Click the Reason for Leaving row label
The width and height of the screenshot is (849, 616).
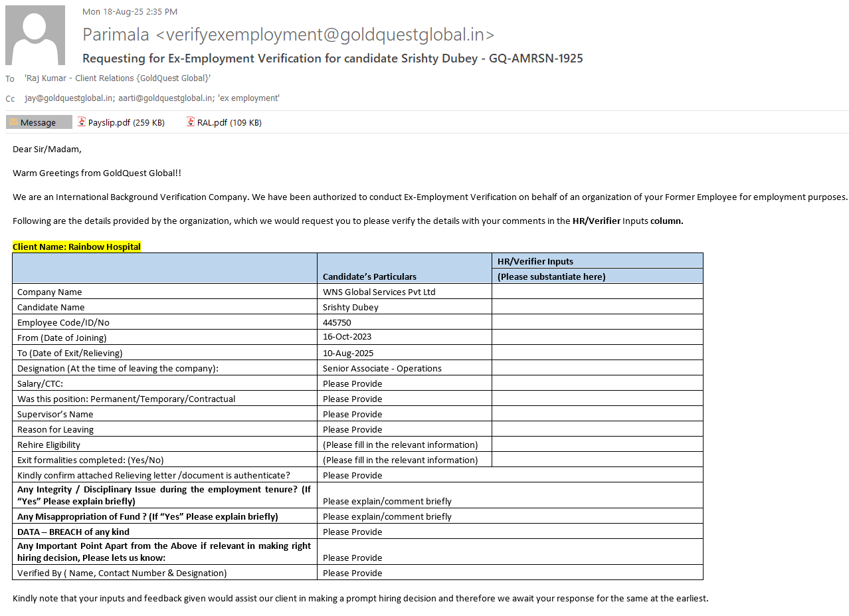point(55,429)
